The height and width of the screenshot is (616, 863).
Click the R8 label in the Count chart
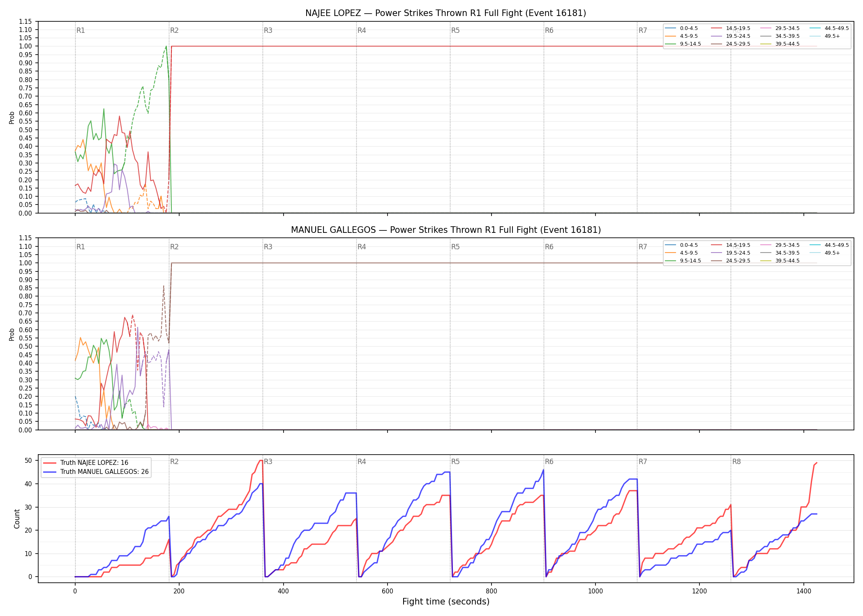736,462
